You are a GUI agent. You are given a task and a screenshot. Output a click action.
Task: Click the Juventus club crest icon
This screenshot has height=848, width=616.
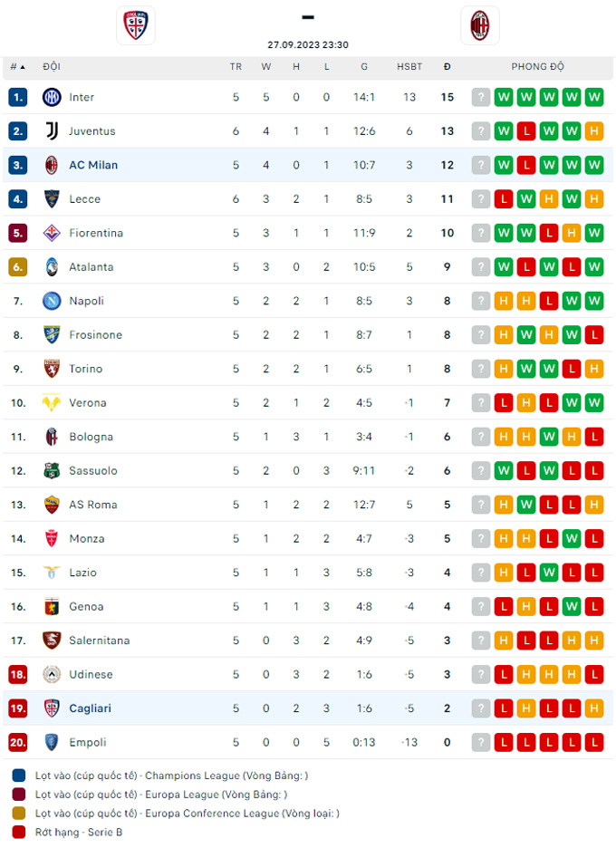(x=52, y=131)
